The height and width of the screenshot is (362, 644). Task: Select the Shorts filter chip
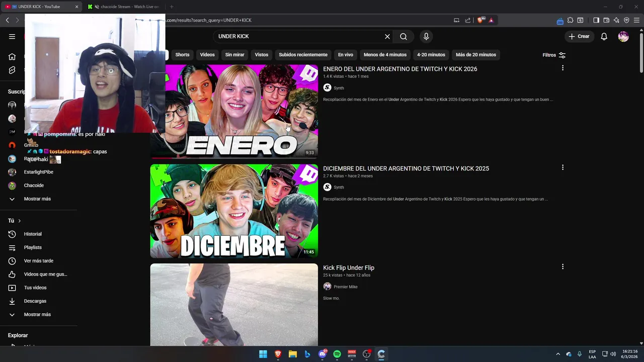pos(182,55)
